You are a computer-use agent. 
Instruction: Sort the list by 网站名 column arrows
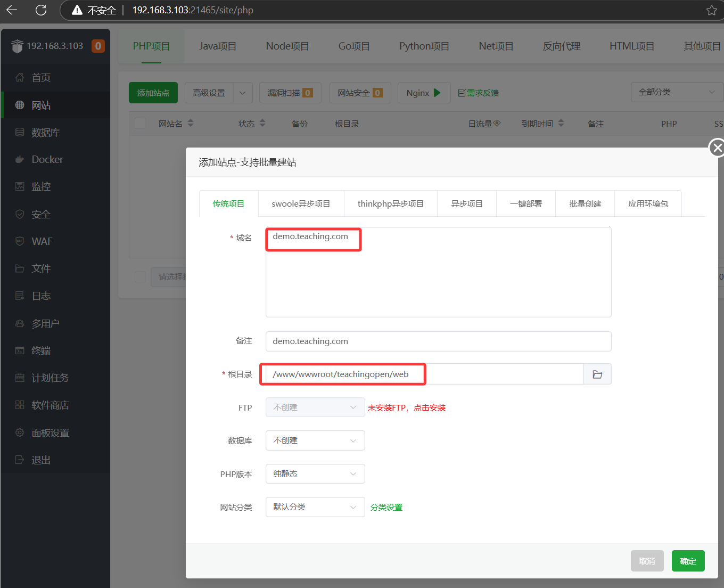pos(191,124)
